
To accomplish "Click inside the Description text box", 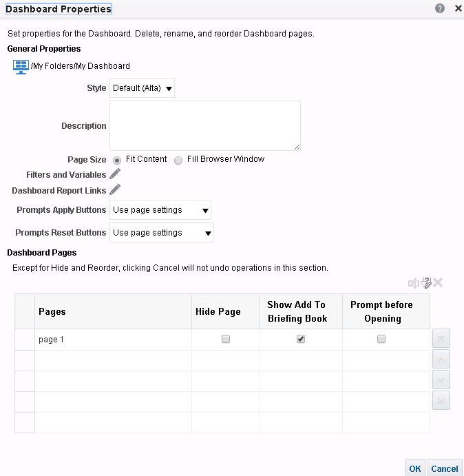I will (205, 125).
